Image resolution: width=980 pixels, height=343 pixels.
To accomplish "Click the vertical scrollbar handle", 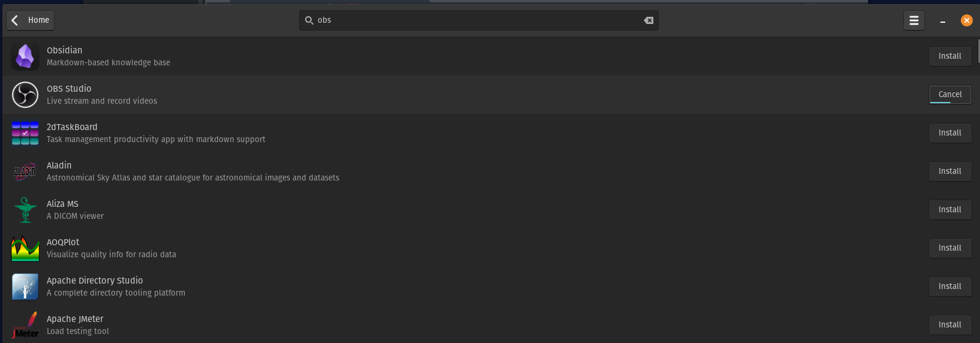I will coord(978,50).
